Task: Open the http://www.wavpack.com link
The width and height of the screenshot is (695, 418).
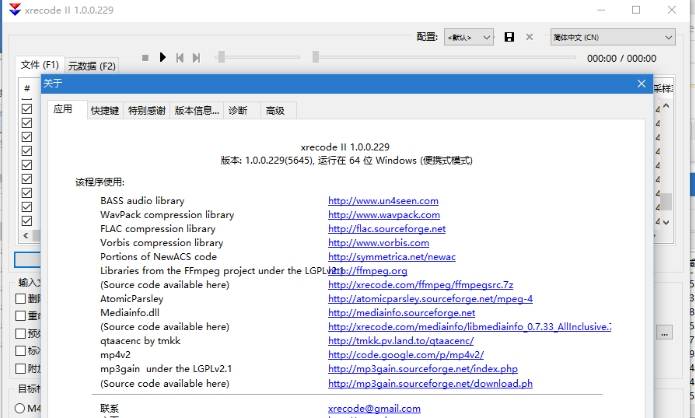Action: 384,215
